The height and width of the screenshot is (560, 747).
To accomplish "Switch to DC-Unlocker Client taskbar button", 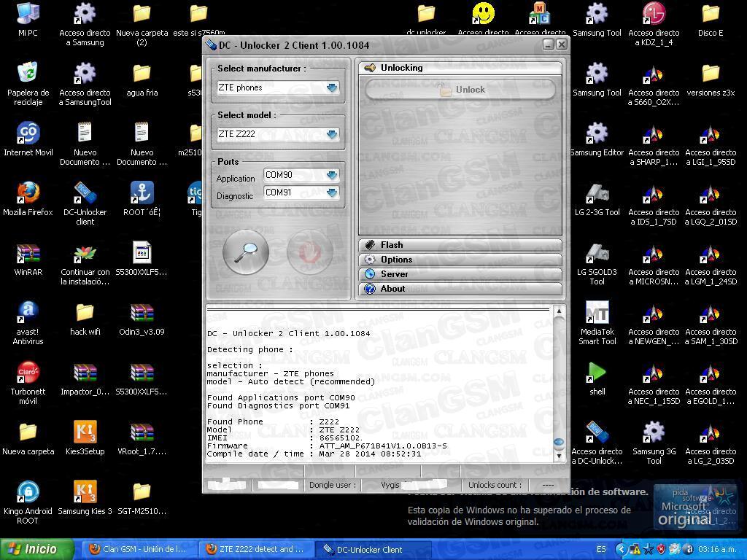I will click(373, 549).
